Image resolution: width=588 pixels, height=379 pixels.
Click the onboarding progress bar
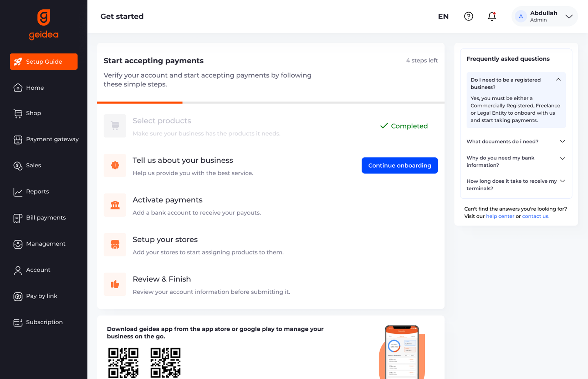tap(271, 103)
